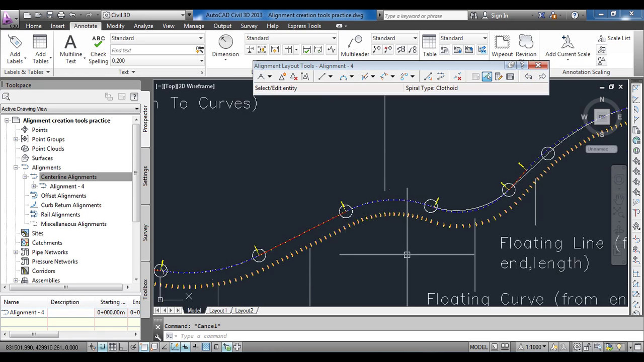Image resolution: width=644 pixels, height=362 pixels.
Task: Click the tangent-tangent PI tool in Alignment Layout Tools
Action: pos(261,76)
